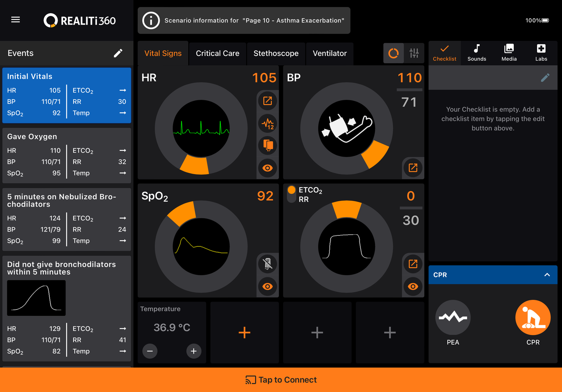This screenshot has width=562, height=392.
Task: Toggle the eye visibility icon on SpO2 tile
Action: point(268,287)
